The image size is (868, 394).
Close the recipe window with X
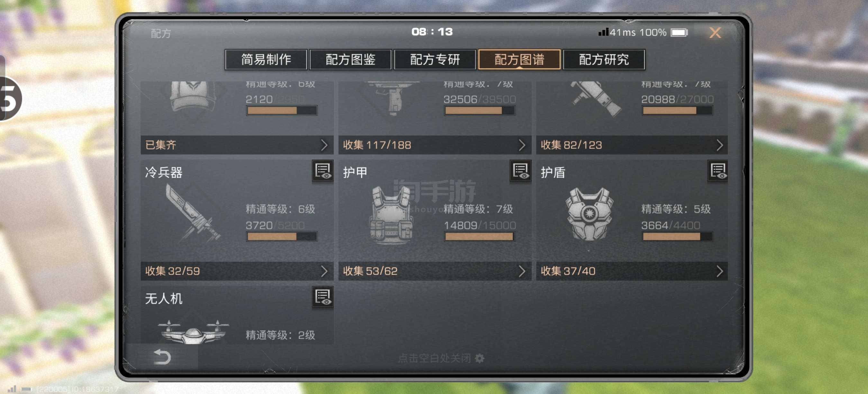click(715, 33)
